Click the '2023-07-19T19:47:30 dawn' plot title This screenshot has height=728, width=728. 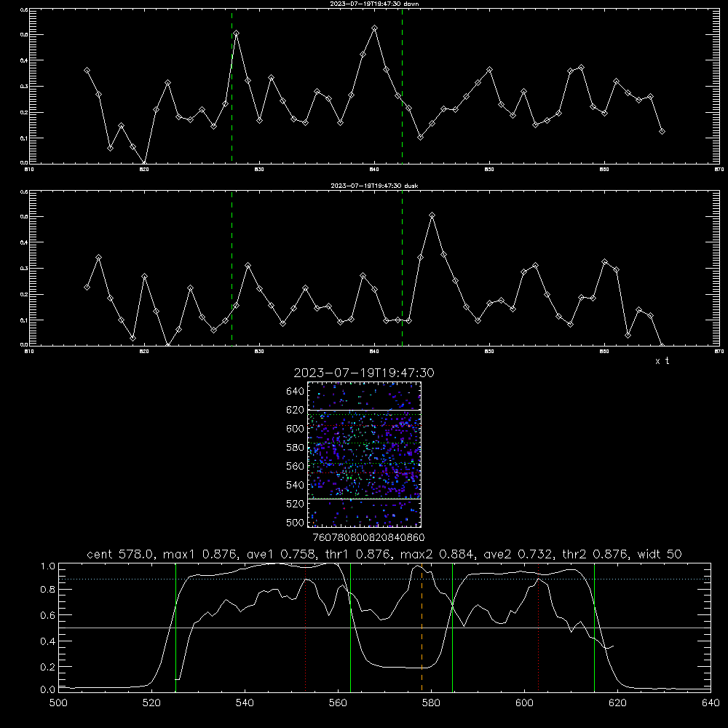click(375, 4)
